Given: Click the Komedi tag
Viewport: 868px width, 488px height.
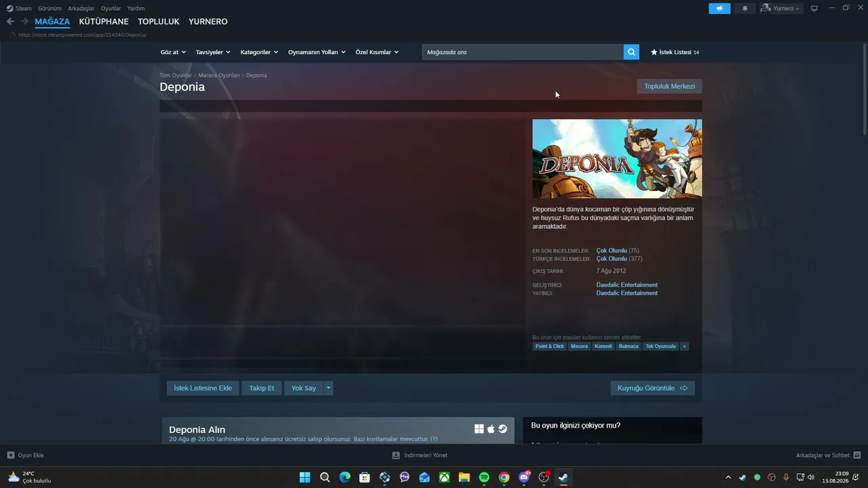Looking at the screenshot, I should pyautogui.click(x=603, y=346).
